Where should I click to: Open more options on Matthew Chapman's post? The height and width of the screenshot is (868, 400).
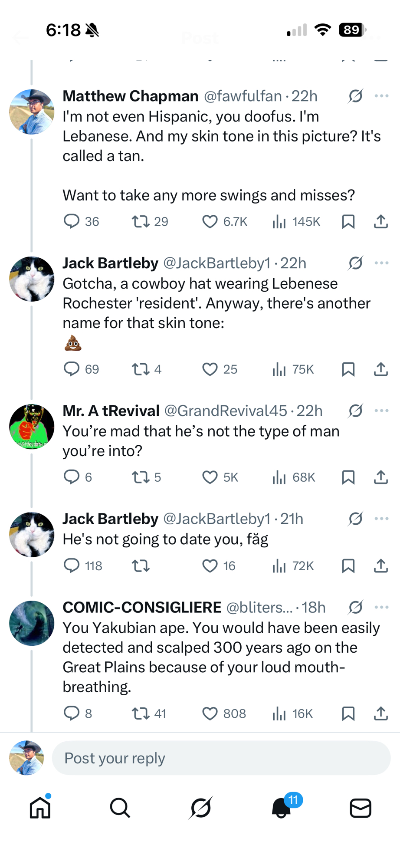[x=381, y=96]
